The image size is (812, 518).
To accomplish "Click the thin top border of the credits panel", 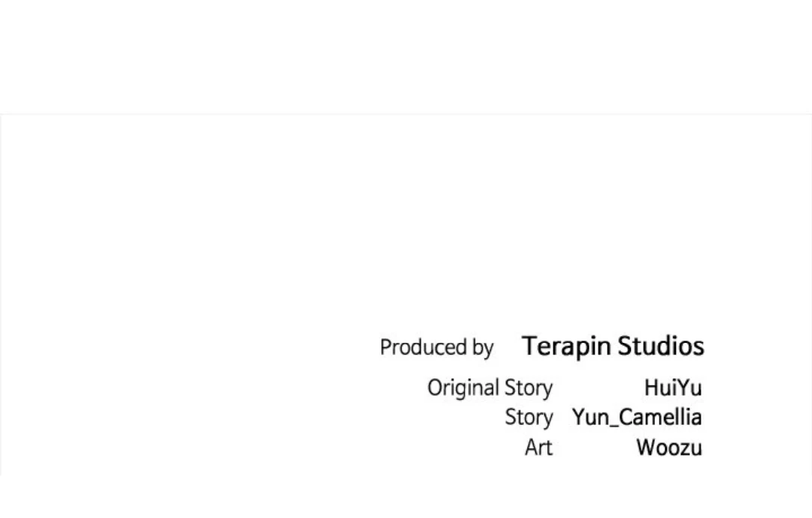I will [x=406, y=114].
